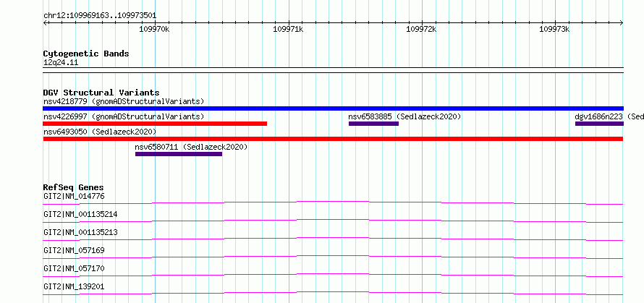
Task: Open variant label dgv1686n223
Action: 609,116
